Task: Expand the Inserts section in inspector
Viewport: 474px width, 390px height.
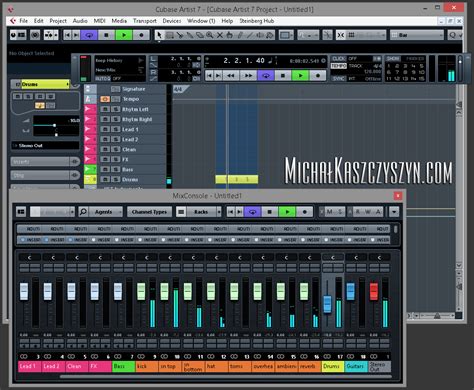Action: click(40, 162)
